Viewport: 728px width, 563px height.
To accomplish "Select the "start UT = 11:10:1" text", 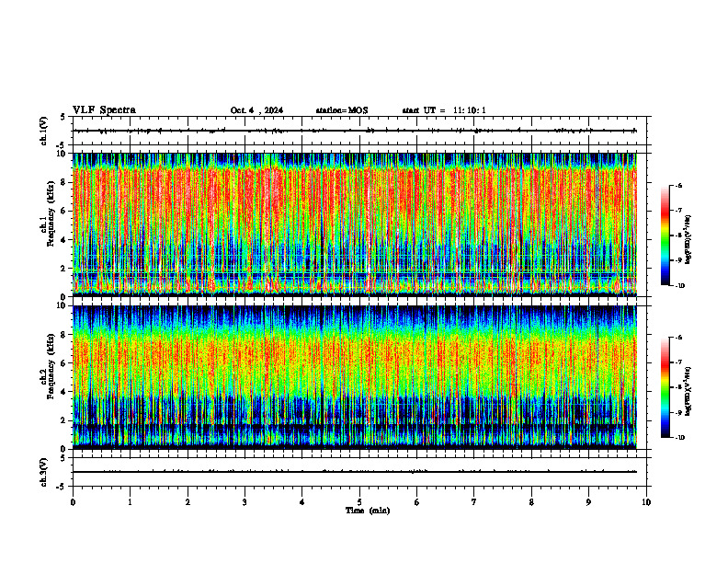I will [x=444, y=110].
